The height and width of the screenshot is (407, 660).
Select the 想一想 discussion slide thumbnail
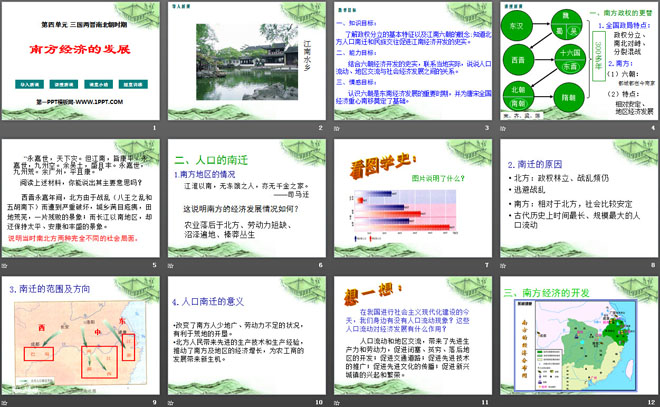(413, 335)
